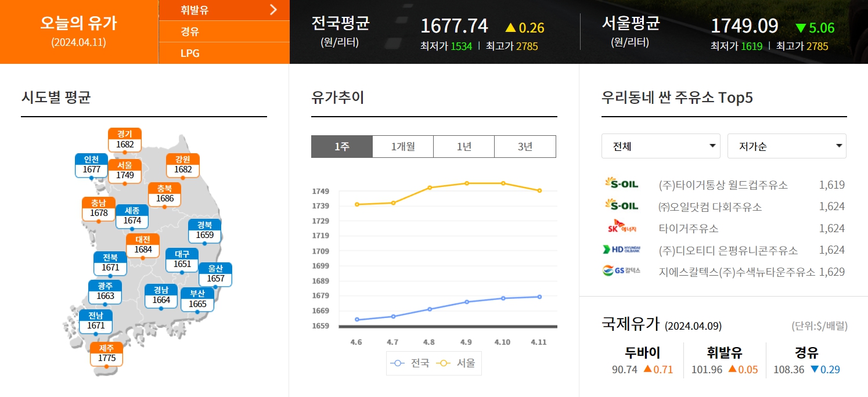Screen dimensions: 868x397
Task: Click the 제주 price marker on the map
Action: tap(107, 353)
